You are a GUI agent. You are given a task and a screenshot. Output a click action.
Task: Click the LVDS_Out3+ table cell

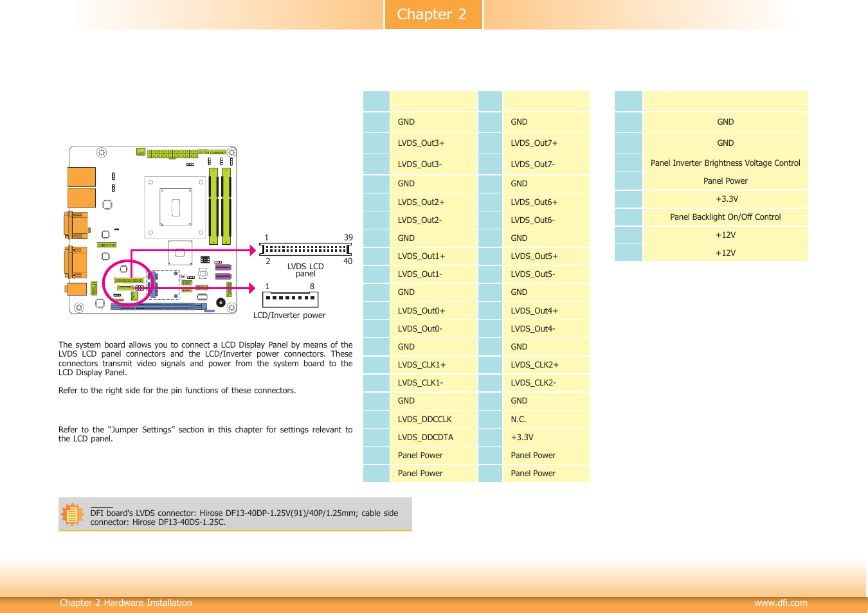[433, 143]
